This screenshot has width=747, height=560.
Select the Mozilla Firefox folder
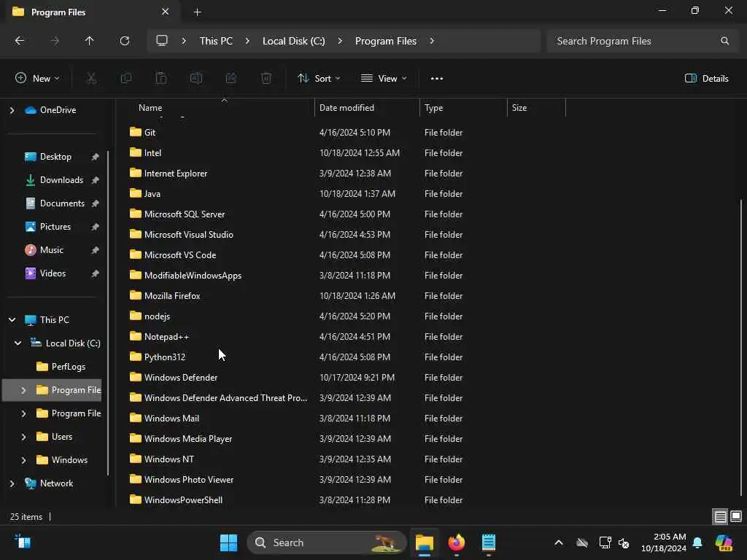point(172,296)
